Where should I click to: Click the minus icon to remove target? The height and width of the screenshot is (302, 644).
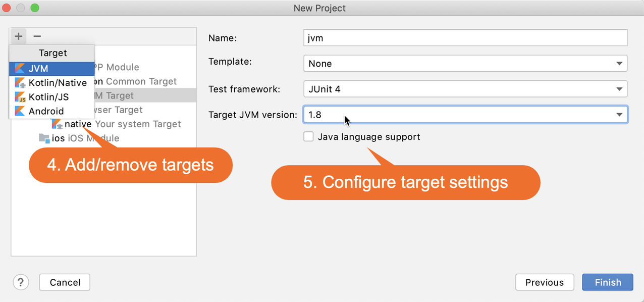tap(37, 36)
